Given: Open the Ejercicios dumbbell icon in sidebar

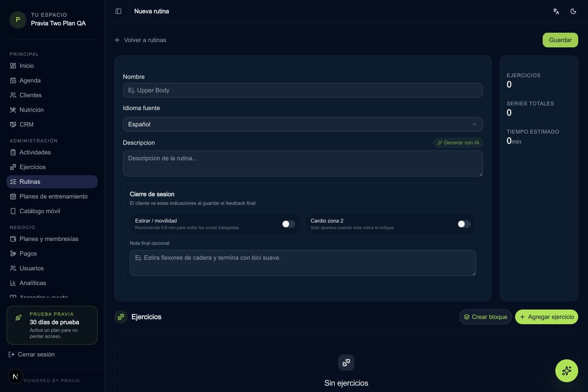Looking at the screenshot, I should click(13, 167).
